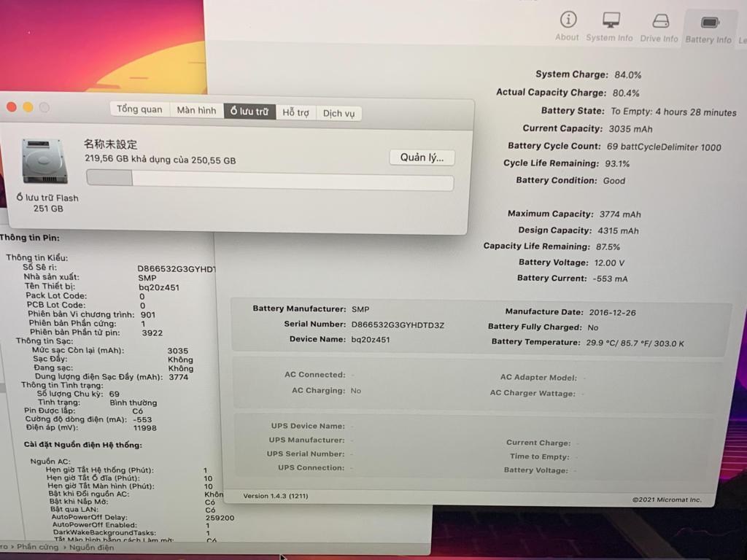Click the Battery Voltage value 12.00 V
Screen dimensions: 747x560
click(x=609, y=262)
